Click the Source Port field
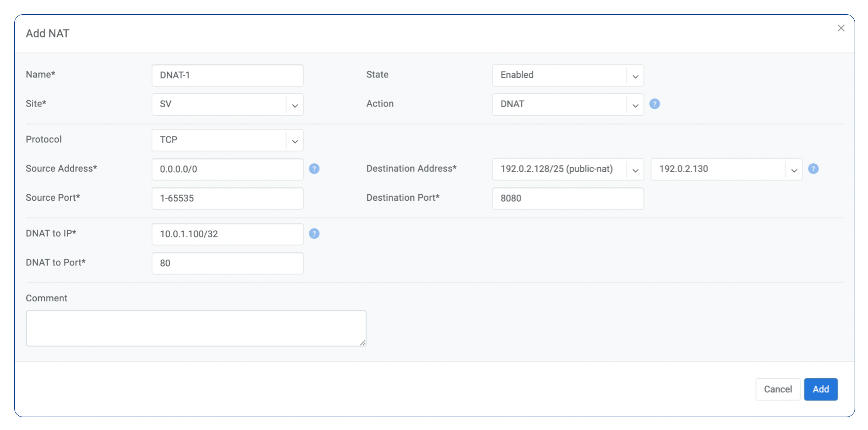 coord(227,198)
